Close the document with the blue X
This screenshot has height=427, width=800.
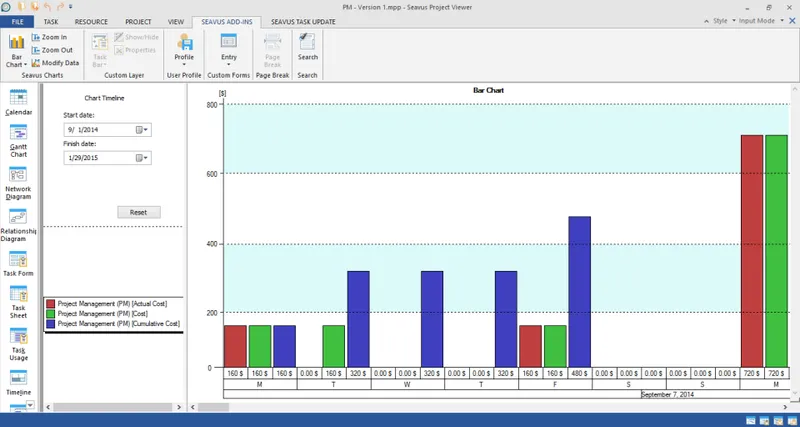(792, 21)
